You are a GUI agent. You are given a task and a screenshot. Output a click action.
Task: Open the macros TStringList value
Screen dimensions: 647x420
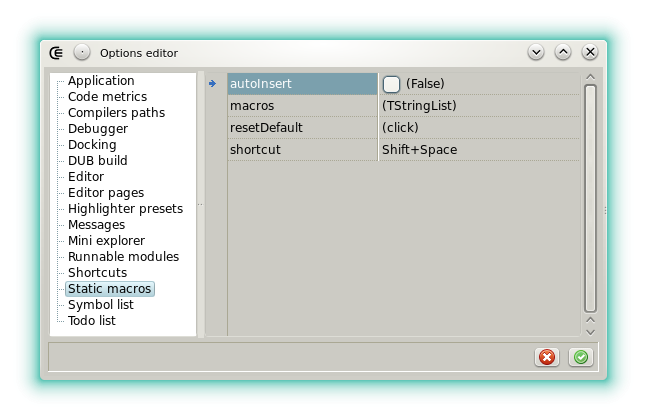[478, 106]
